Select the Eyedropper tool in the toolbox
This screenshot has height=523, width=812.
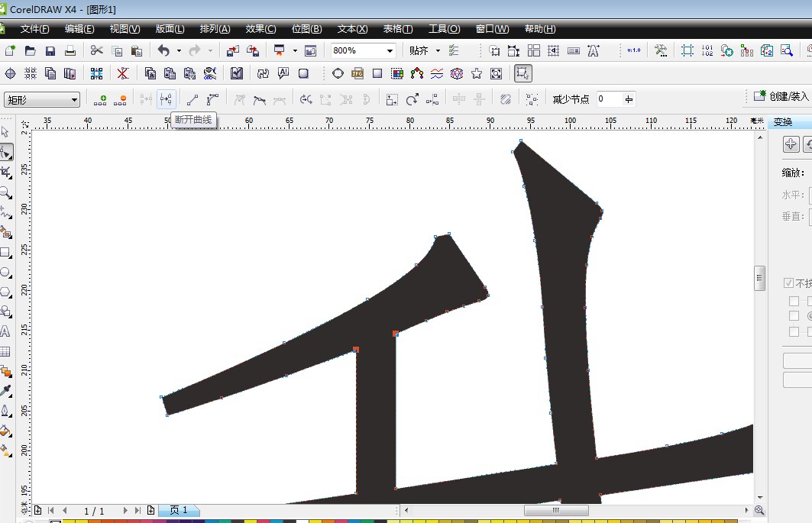tap(5, 391)
